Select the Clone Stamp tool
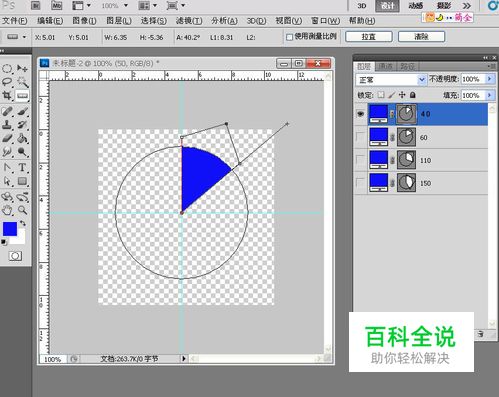The image size is (499, 397). 7,125
